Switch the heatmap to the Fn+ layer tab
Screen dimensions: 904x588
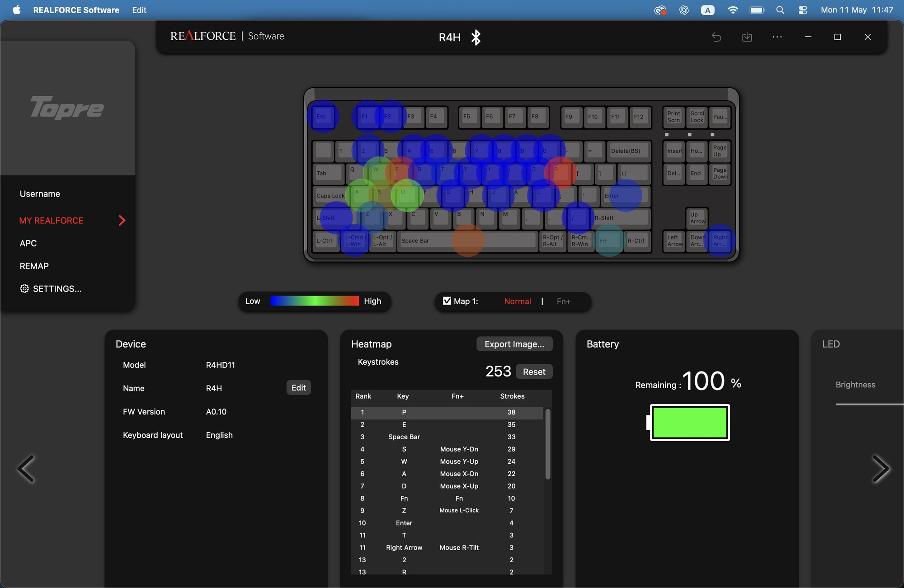[x=564, y=301]
